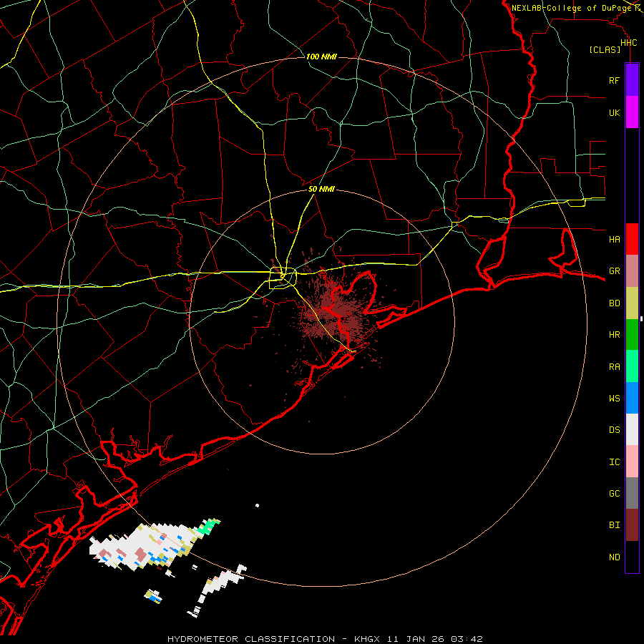Select the IC pink legend swatch
This screenshot has height=644, width=644.
click(632, 462)
